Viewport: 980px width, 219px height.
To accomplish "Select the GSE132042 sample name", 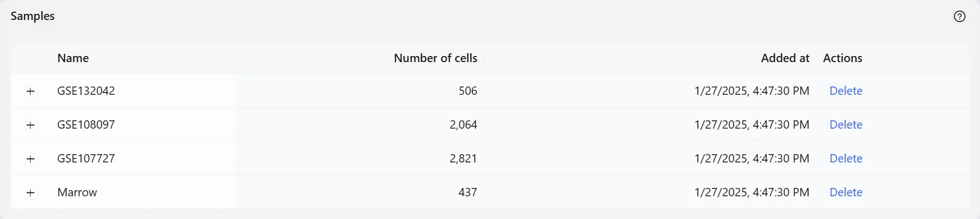I will tap(86, 91).
